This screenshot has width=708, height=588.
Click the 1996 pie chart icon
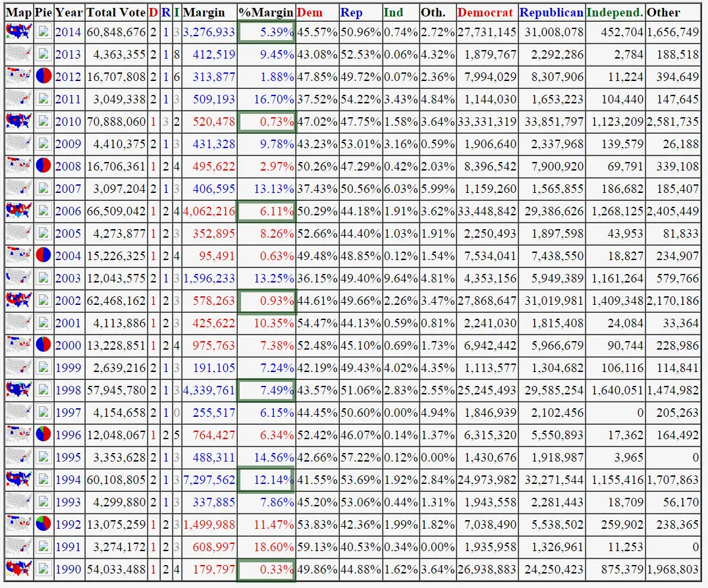(44, 435)
